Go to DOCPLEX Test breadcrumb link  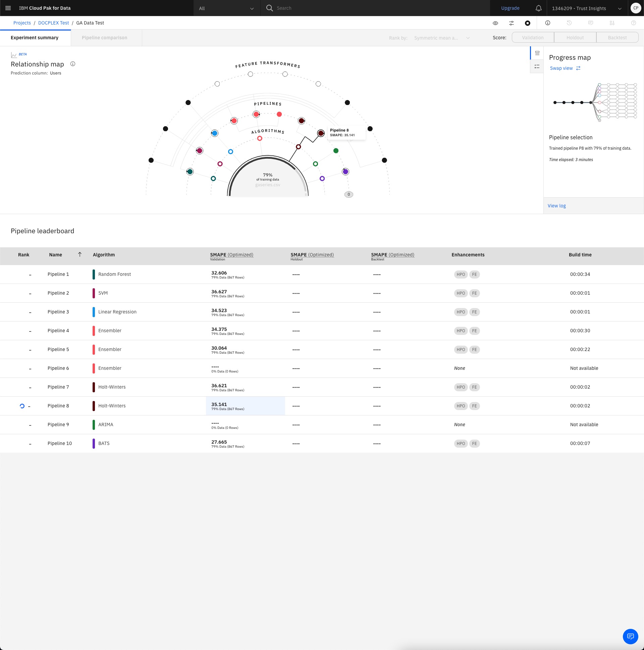53,23
